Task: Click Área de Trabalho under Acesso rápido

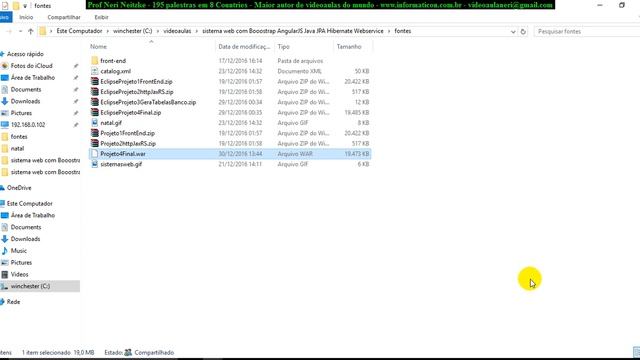Action: tap(33, 78)
